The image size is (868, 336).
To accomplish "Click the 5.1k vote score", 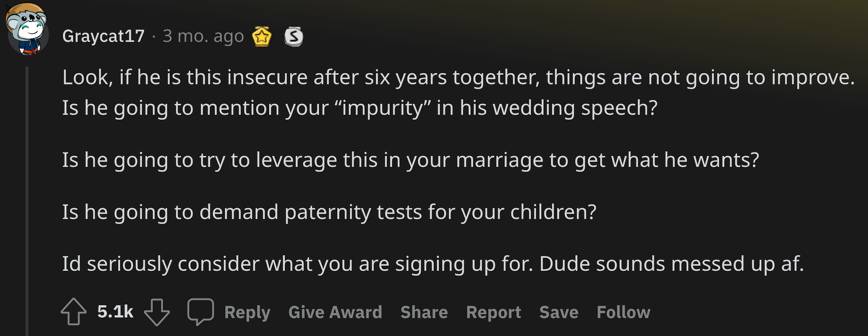I will [x=115, y=312].
